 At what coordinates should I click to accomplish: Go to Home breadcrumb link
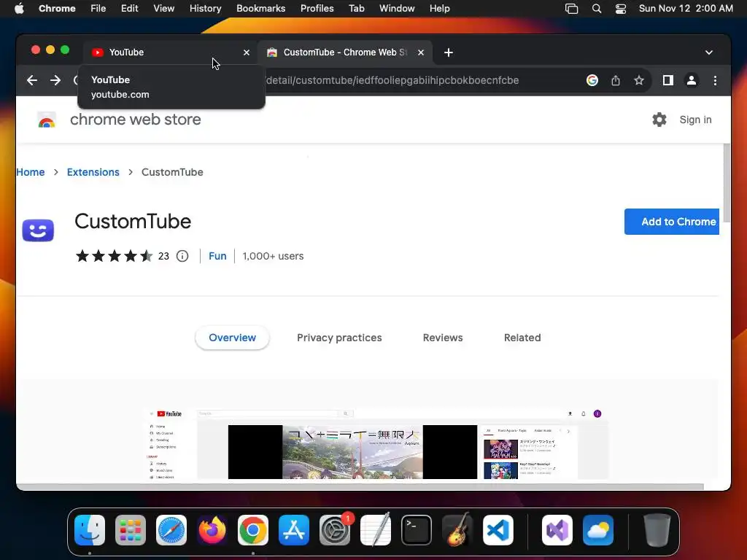coord(31,172)
